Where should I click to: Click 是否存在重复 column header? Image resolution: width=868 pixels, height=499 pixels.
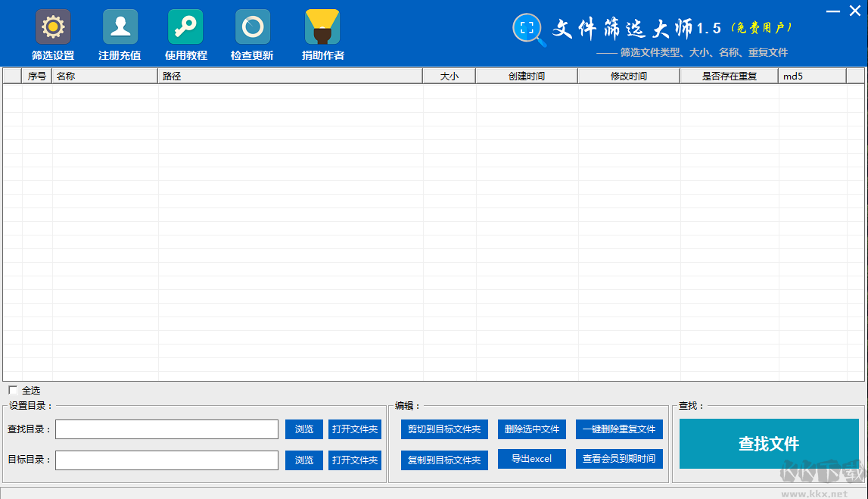click(x=729, y=76)
